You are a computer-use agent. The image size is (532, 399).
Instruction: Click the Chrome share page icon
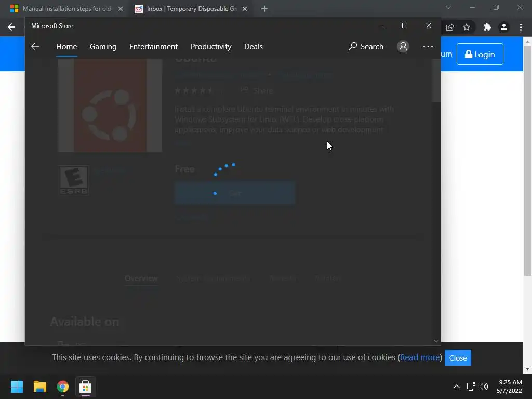click(x=450, y=27)
